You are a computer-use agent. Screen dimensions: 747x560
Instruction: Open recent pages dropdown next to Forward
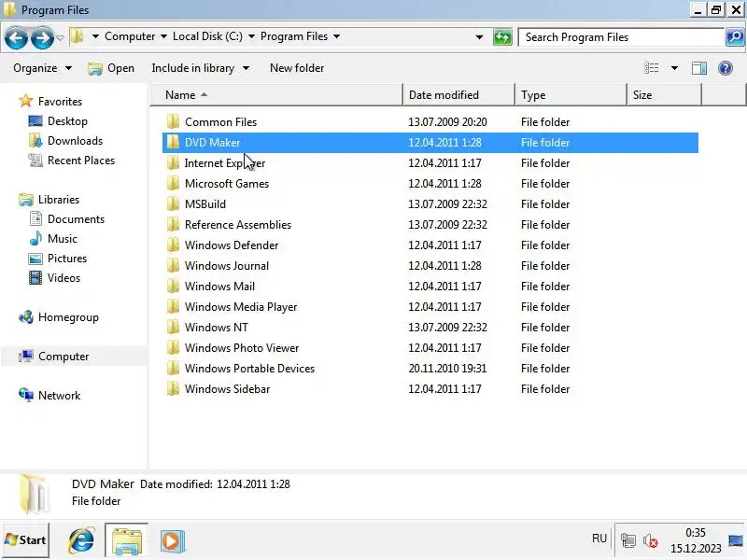click(60, 37)
